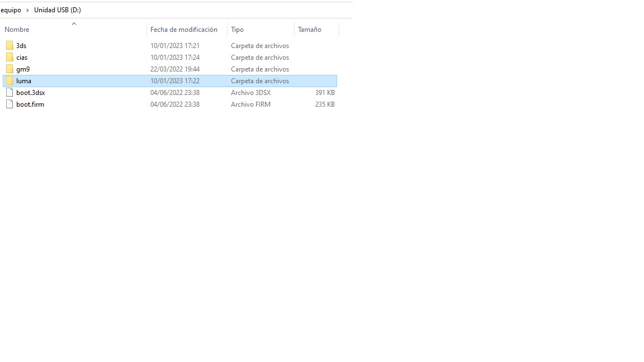This screenshot has height=362, width=644.
Task: Sort by the Nombre column header
Action: click(x=17, y=30)
